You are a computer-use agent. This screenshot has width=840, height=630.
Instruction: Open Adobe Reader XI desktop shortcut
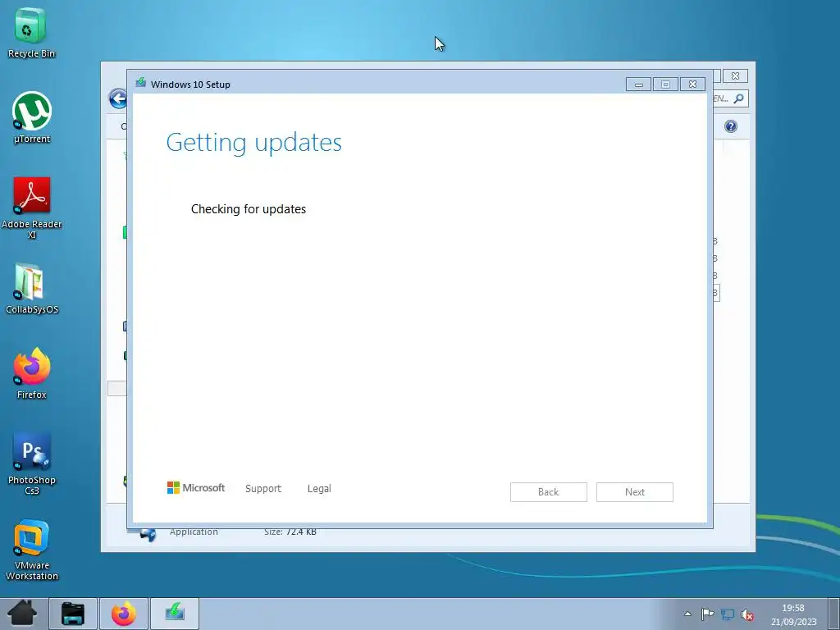click(x=32, y=208)
